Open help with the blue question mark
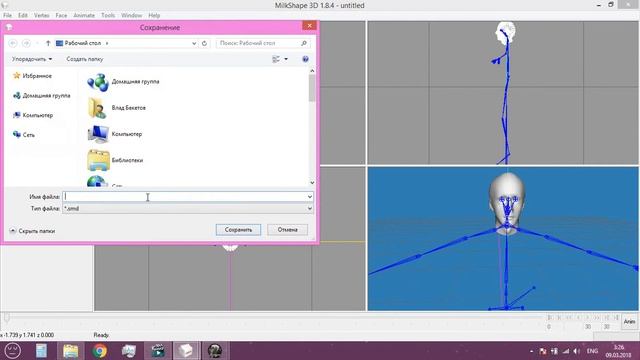 (305, 59)
